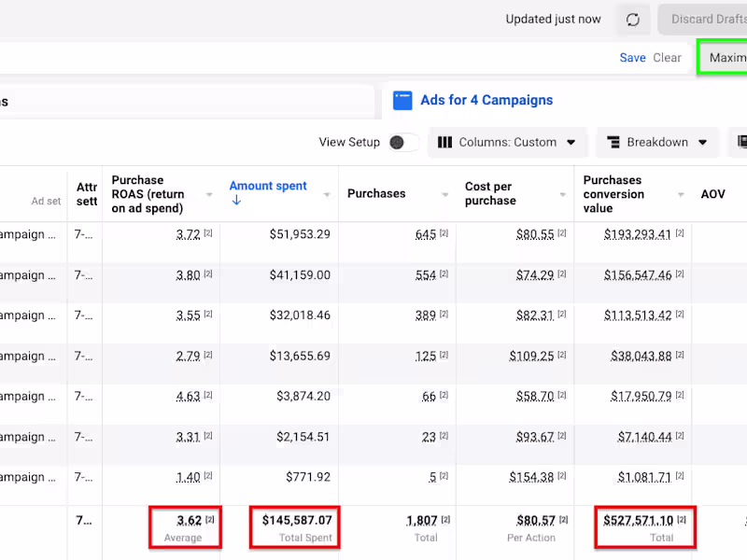
Task: Open the Columns: Custom dropdown
Action: coord(508,143)
